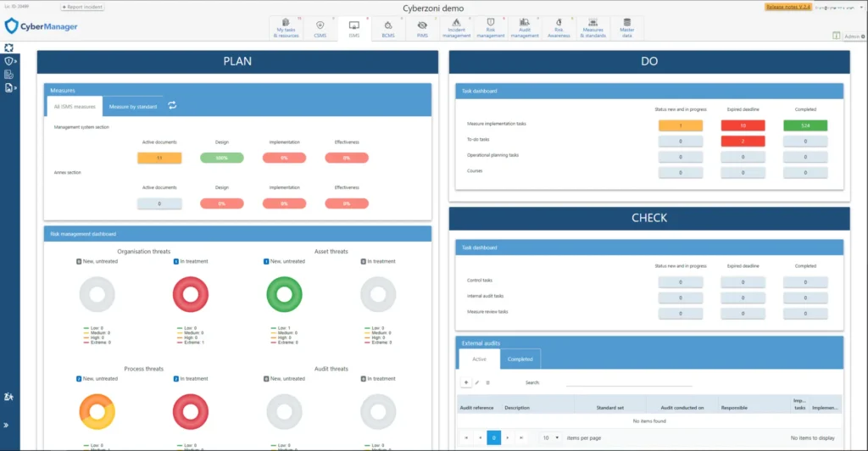Switch to Completed external audits tab
This screenshot has width=868, height=451.
coord(520,359)
